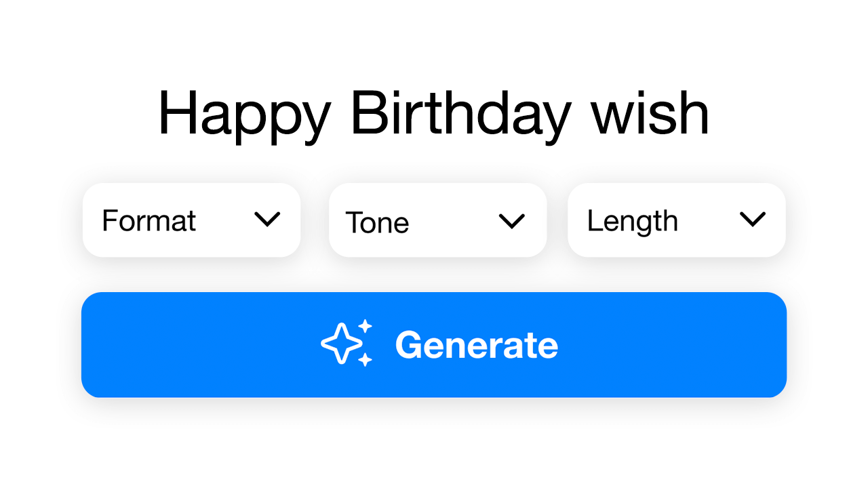Click the blue Generate button
This screenshot has height=488, width=868.
tap(434, 345)
